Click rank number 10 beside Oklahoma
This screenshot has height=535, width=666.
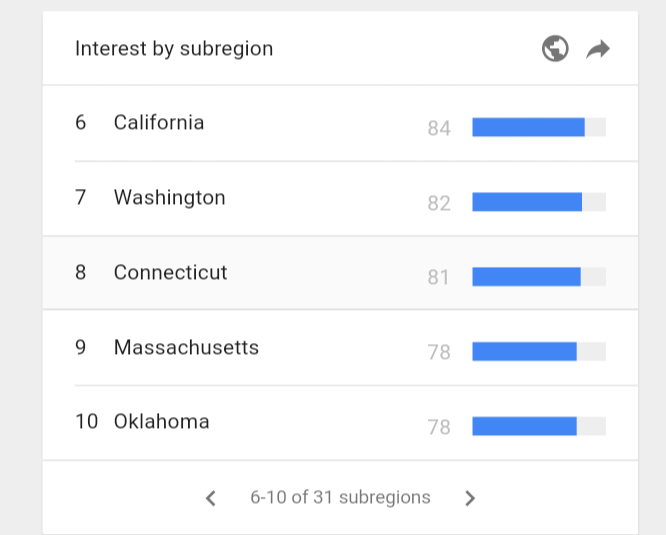(x=86, y=422)
